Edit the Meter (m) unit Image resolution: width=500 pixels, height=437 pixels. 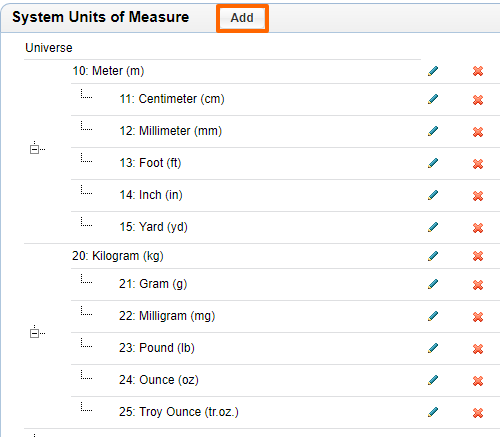click(x=433, y=71)
